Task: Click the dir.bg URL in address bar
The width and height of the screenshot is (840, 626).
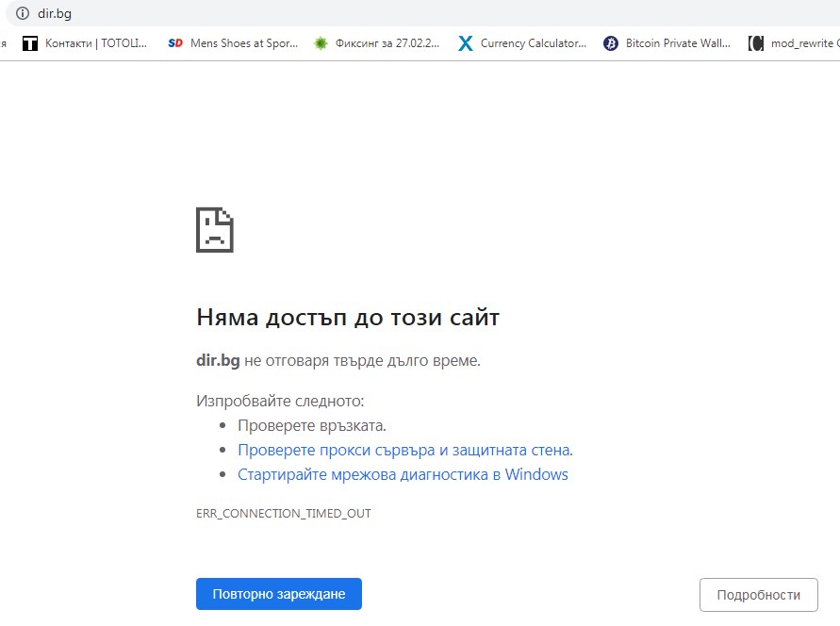Action: (x=56, y=13)
